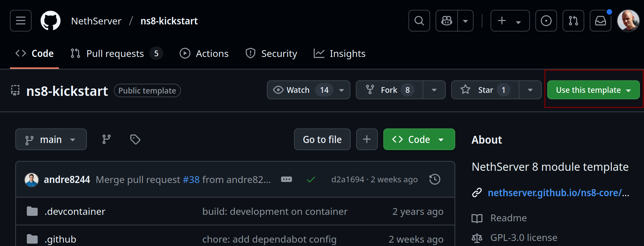This screenshot has width=644, height=246.
Task: Jump to Readme in About panel
Action: click(509, 218)
